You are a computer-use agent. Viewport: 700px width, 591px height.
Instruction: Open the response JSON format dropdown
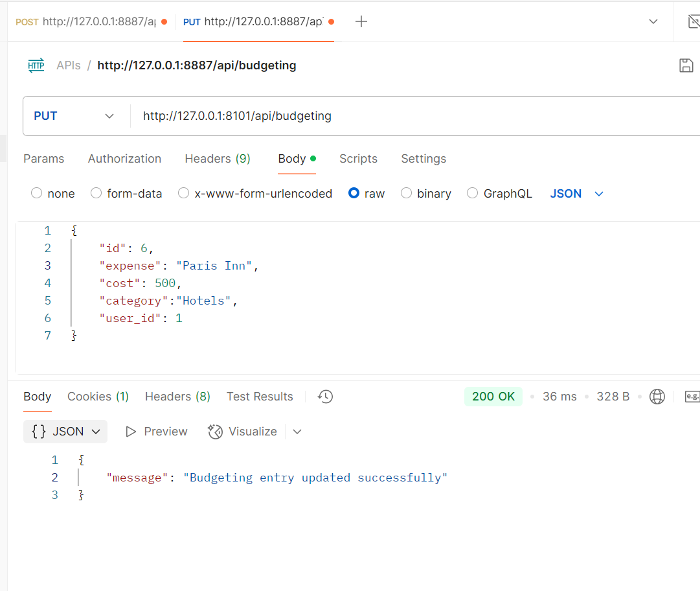click(x=65, y=432)
